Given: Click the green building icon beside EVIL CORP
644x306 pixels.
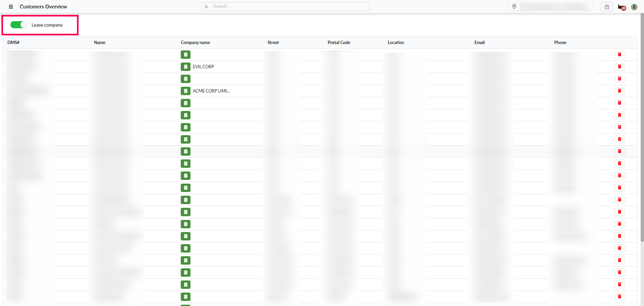Looking at the screenshot, I should point(185,67).
